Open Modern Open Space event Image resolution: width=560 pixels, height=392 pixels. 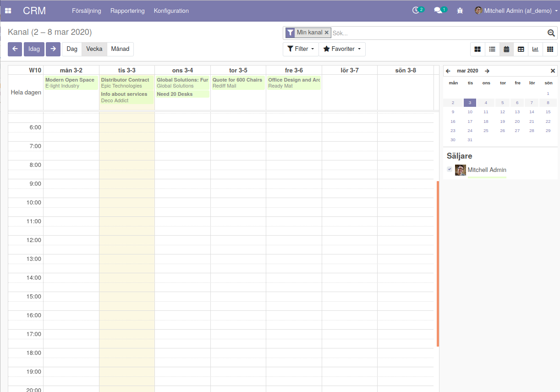[x=71, y=83]
